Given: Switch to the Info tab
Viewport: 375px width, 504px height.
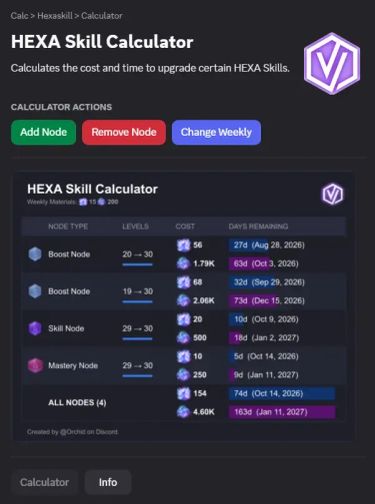Looking at the screenshot, I should 108,482.
